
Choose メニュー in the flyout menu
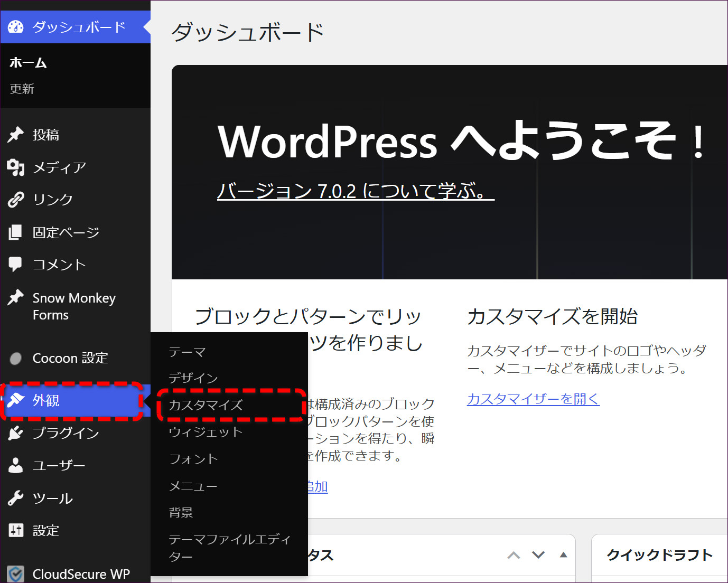click(193, 486)
